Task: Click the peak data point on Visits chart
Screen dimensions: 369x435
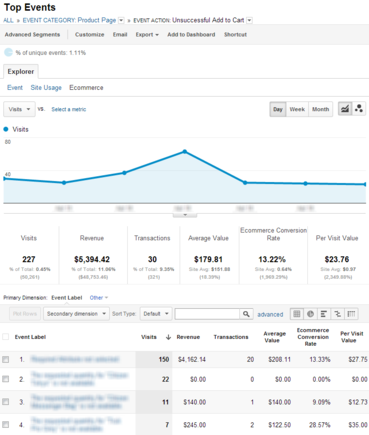Action: (185, 152)
